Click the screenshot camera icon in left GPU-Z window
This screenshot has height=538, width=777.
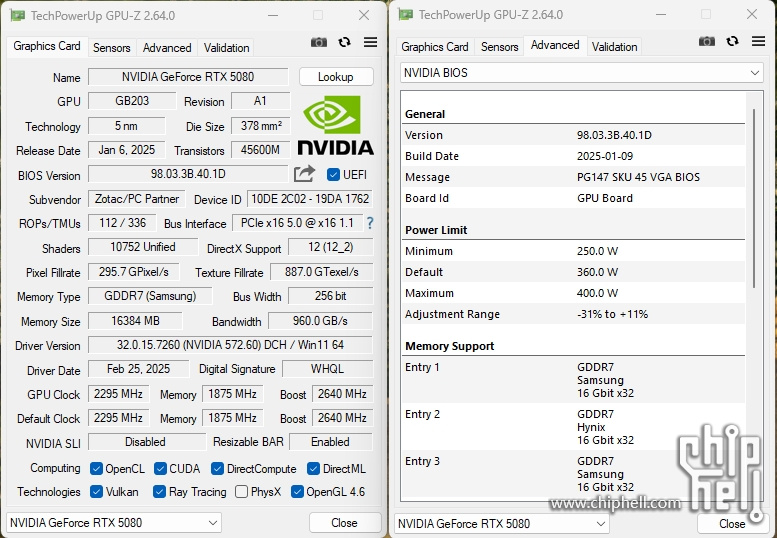[319, 43]
